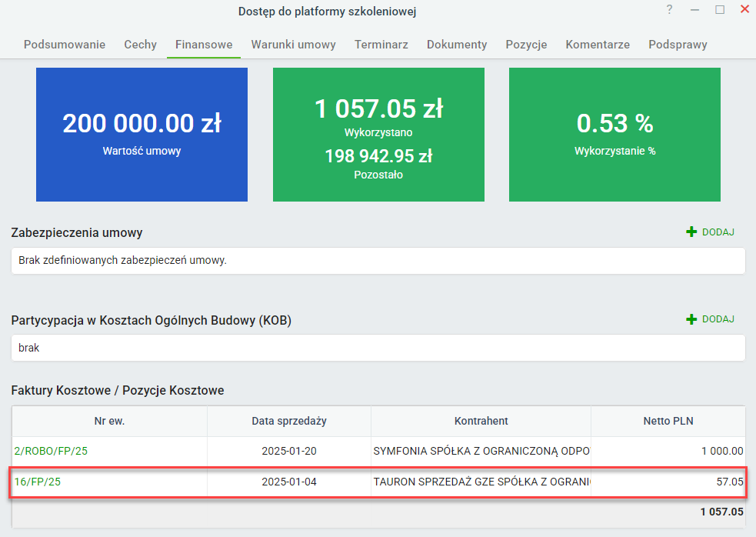Click the Brak zdefiniowanych zabezpieczeń umowy field

(x=378, y=261)
